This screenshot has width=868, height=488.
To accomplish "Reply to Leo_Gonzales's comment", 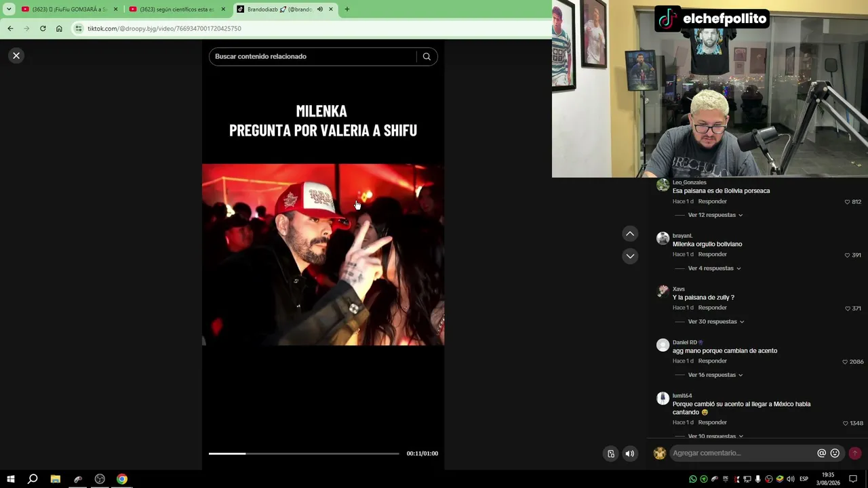I will point(712,201).
